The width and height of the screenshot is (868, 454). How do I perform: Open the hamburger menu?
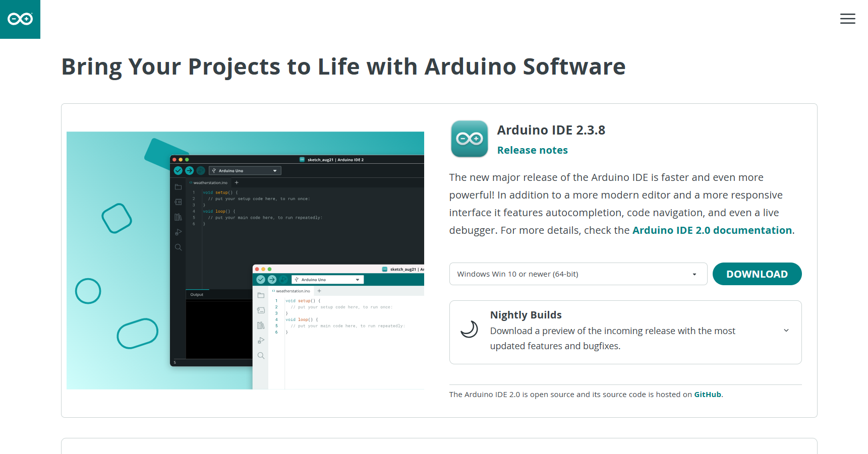(x=847, y=19)
